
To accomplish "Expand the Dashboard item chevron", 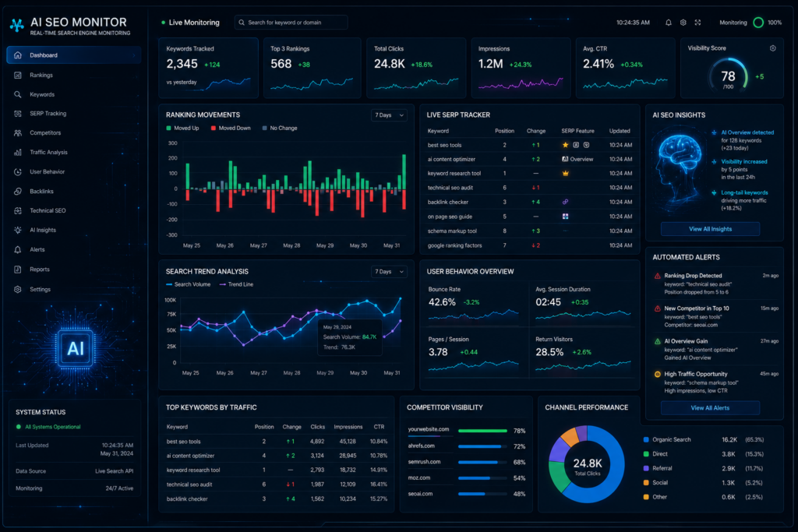I will [134, 55].
